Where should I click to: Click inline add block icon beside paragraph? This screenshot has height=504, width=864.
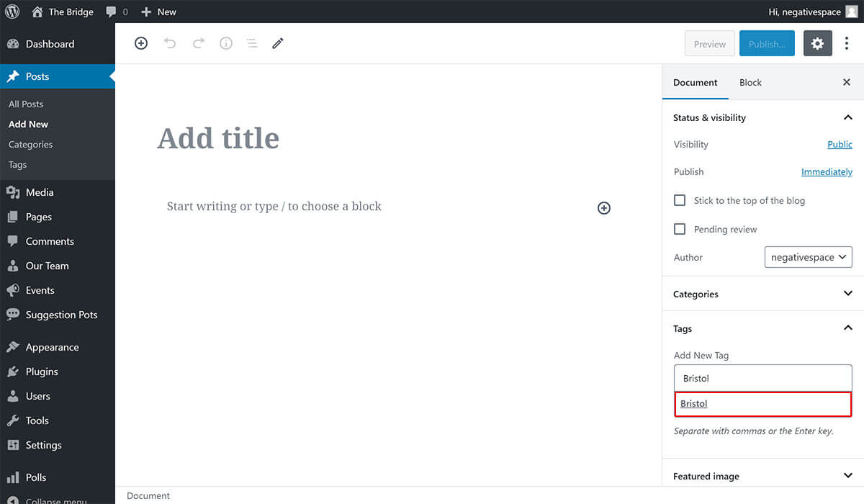coord(604,208)
